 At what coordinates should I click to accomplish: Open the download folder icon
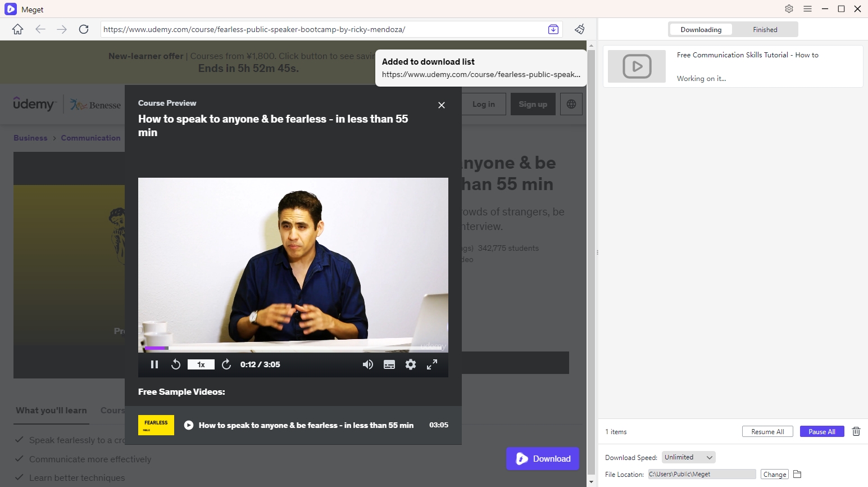797,474
